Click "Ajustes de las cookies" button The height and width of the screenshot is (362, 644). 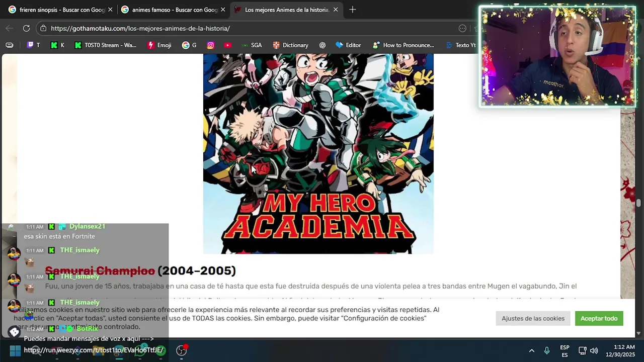tap(533, 318)
